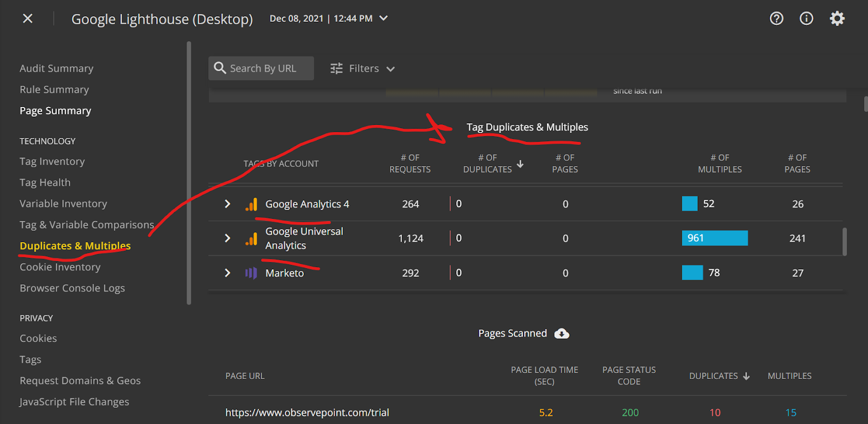Screen dimensions: 868x424
Task: Open Cookies under Privacy
Action: point(38,338)
